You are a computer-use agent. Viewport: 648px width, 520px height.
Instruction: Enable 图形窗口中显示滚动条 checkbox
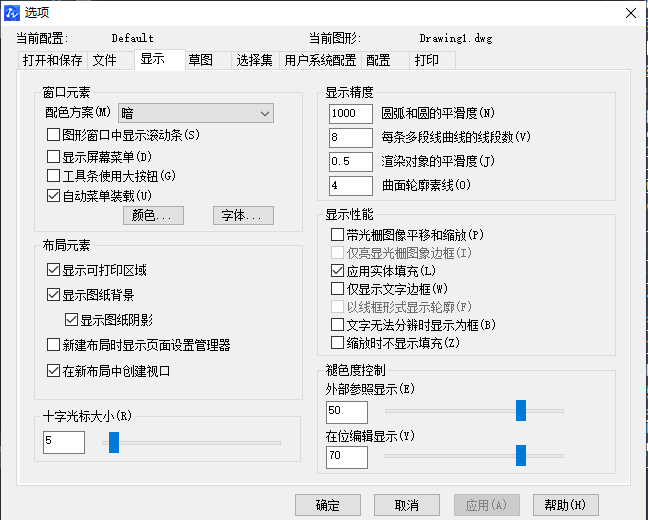(x=54, y=135)
